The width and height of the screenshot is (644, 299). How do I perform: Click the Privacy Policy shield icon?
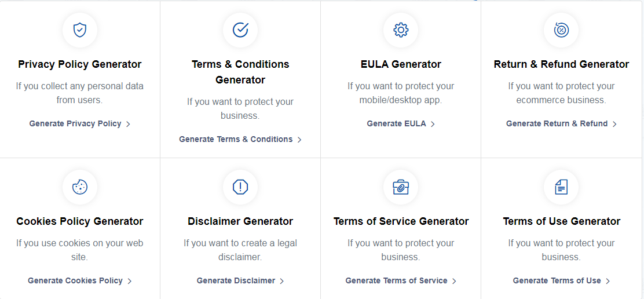pyautogui.click(x=80, y=30)
